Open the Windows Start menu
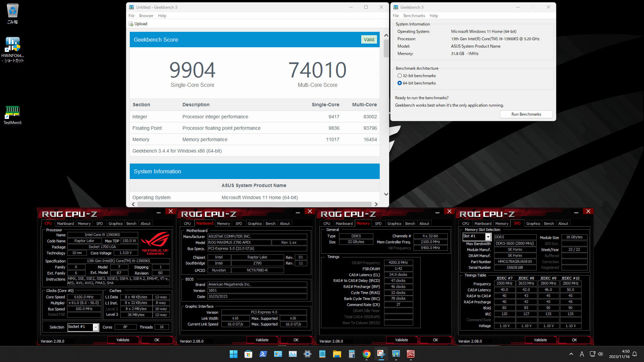The image size is (644, 362). (233, 354)
